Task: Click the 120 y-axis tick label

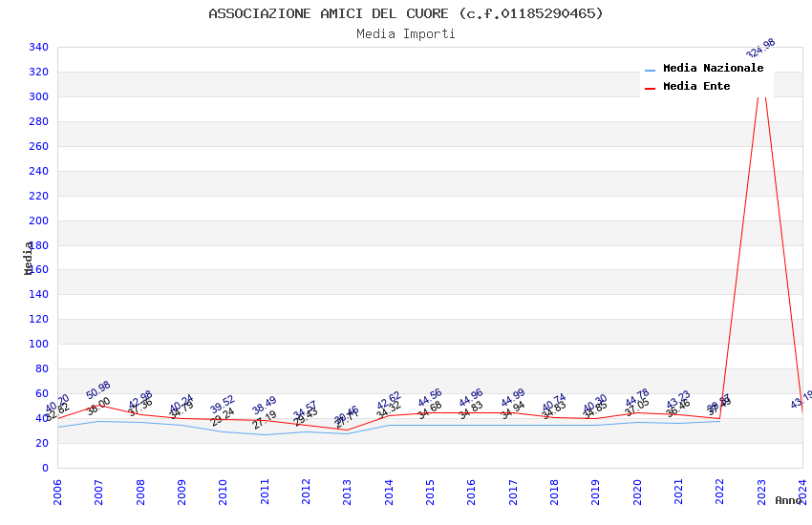Action: coord(39,319)
